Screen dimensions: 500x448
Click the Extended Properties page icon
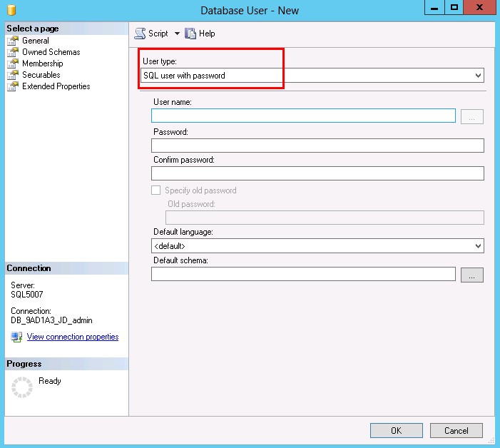point(13,86)
